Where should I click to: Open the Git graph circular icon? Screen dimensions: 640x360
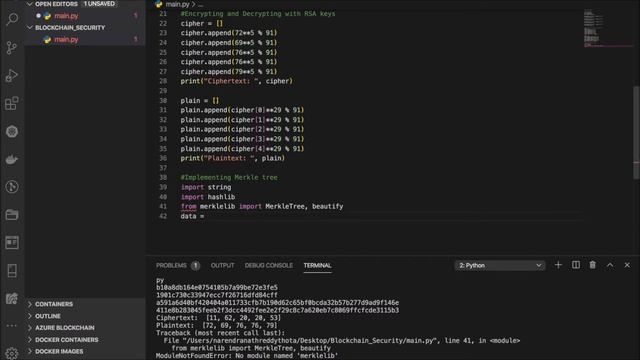click(x=12, y=187)
